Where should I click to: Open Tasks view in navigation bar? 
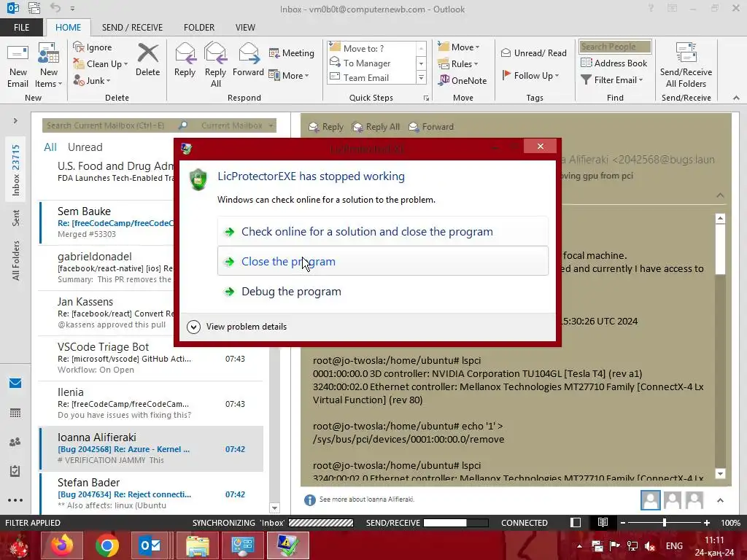pyautogui.click(x=15, y=471)
